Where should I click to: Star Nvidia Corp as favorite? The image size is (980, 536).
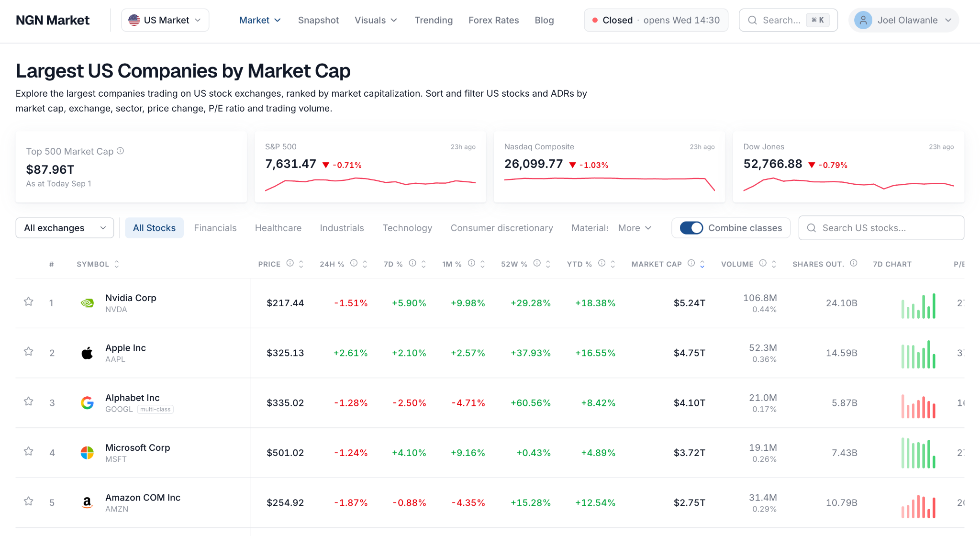click(29, 301)
